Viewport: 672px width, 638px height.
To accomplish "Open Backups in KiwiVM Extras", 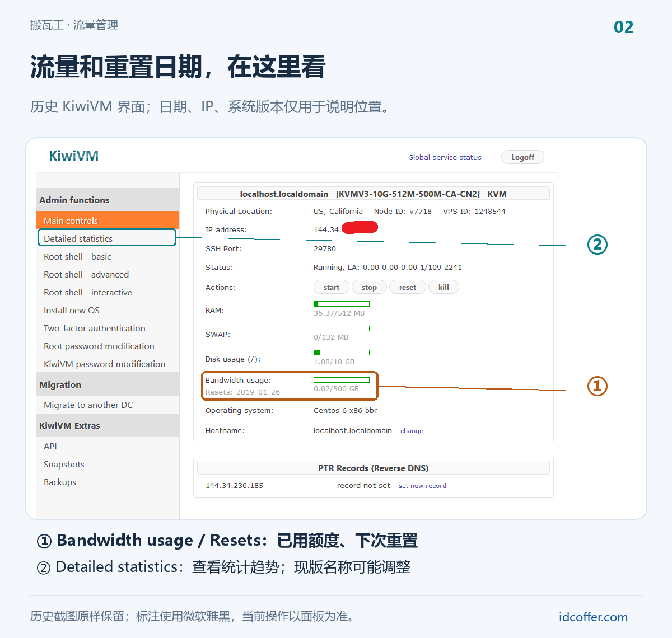I will point(60,482).
